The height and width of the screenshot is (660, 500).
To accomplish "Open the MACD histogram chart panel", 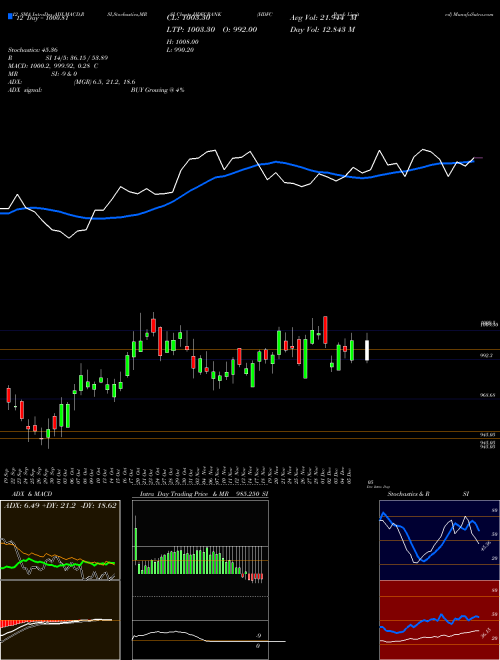I will [x=60, y=620].
